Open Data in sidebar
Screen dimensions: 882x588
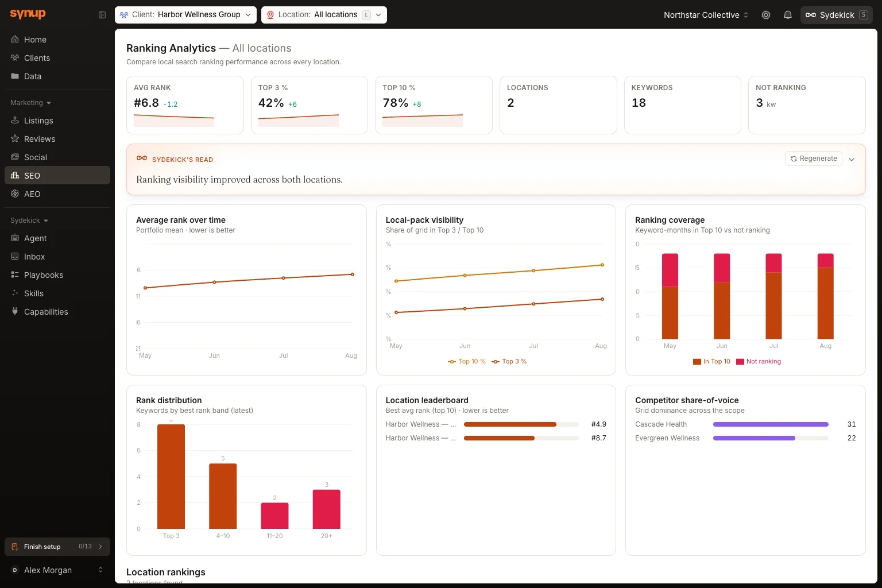pyautogui.click(x=57, y=76)
